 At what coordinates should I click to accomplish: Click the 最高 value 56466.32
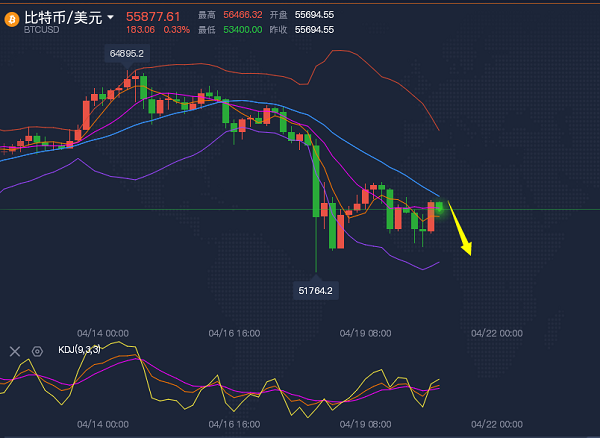point(243,16)
